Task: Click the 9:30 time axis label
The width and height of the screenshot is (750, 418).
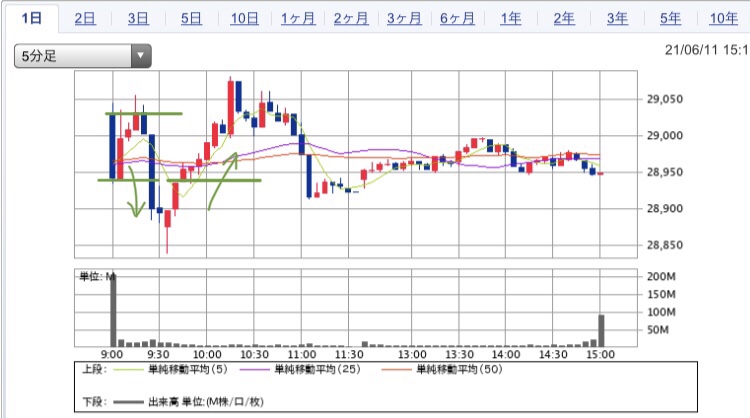Action: click(158, 354)
